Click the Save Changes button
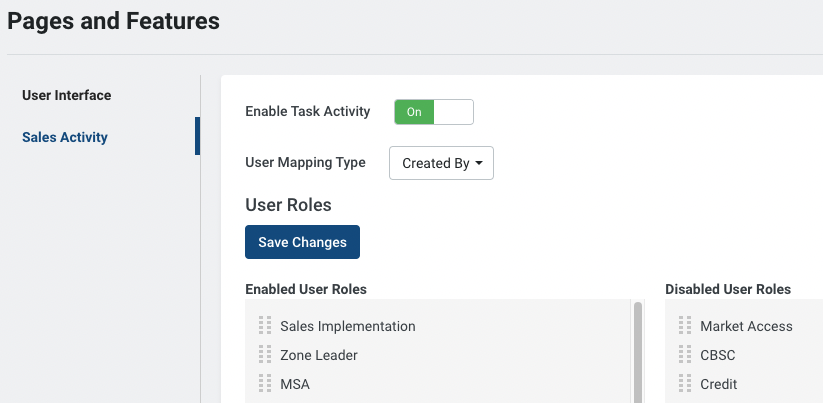This screenshot has height=403, width=823. [302, 242]
